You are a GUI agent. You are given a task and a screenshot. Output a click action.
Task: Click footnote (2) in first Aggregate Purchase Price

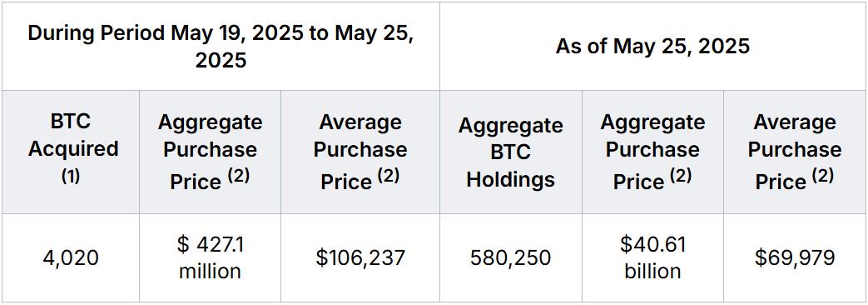coord(237,176)
